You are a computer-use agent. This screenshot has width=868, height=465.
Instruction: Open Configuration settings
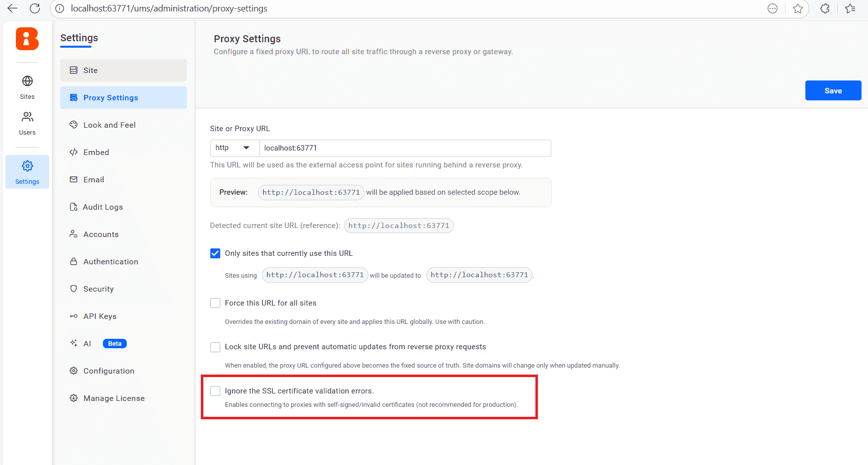(x=108, y=371)
